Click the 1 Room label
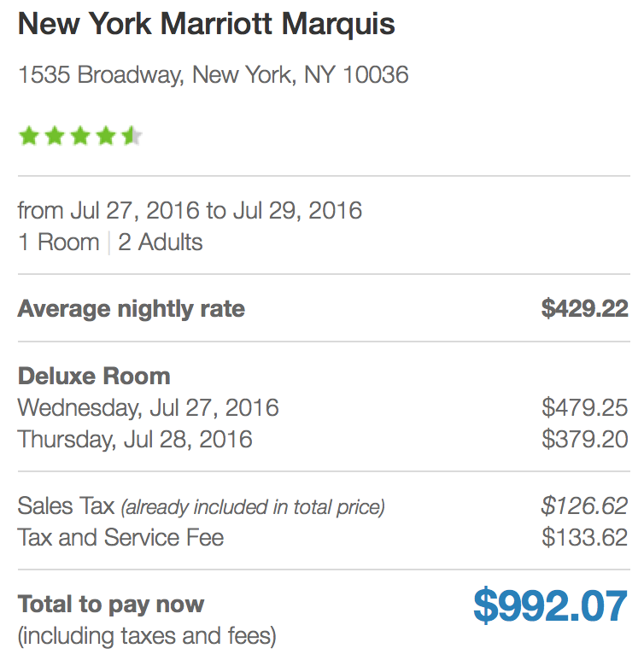The width and height of the screenshot is (644, 666). coord(59,242)
